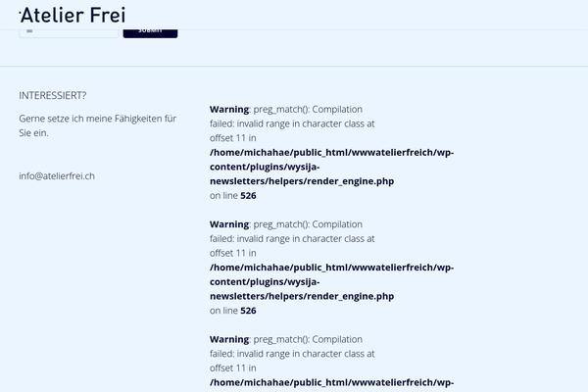Screen dimensions: 588x392
Task: Click the second line number 526
Action: tap(248, 311)
